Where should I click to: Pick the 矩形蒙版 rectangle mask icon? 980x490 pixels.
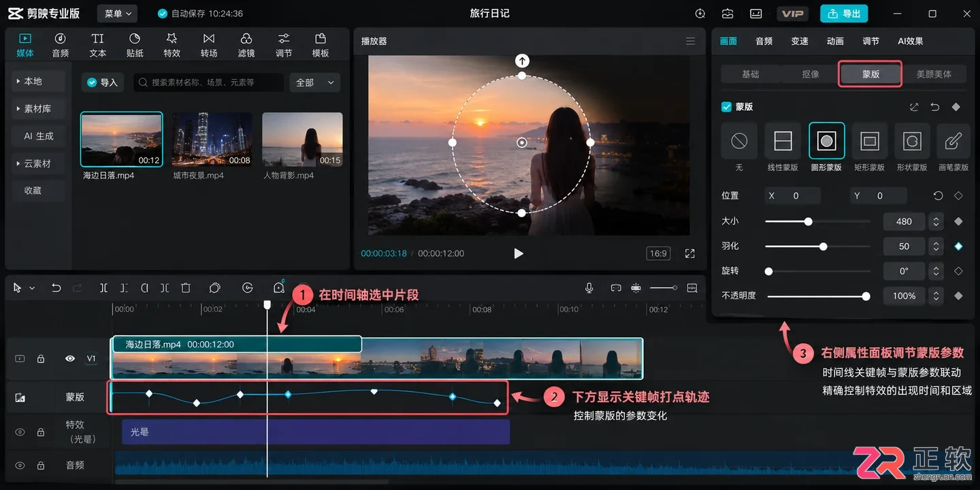point(869,141)
